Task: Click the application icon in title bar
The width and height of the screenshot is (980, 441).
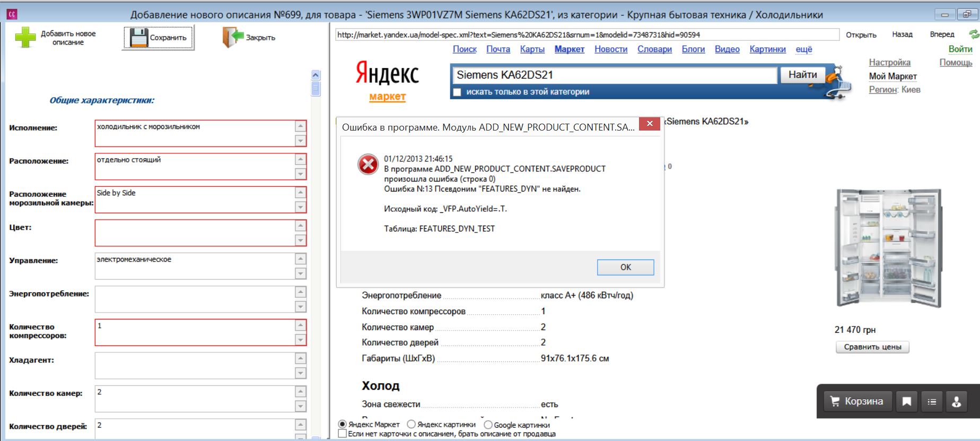Action: tap(11, 14)
